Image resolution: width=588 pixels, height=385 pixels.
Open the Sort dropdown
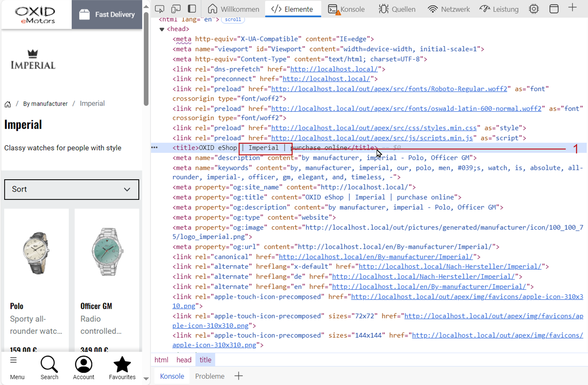click(x=72, y=189)
